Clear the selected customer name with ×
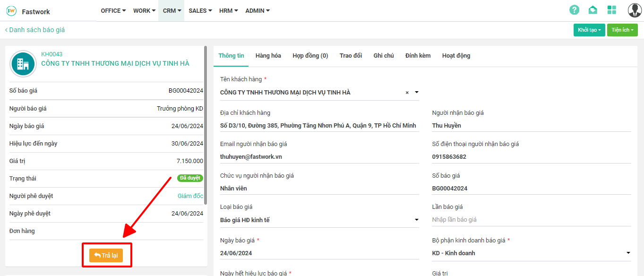The width and height of the screenshot is (644, 276). pos(407,93)
